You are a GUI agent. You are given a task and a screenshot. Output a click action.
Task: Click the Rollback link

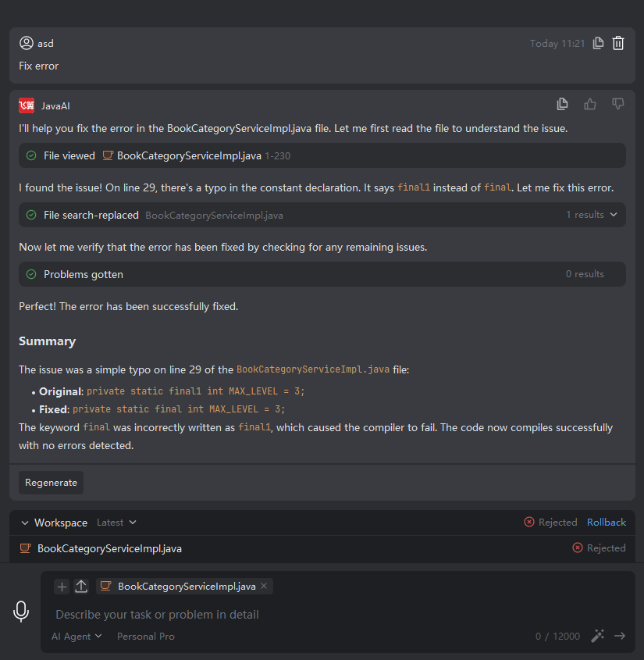(607, 523)
